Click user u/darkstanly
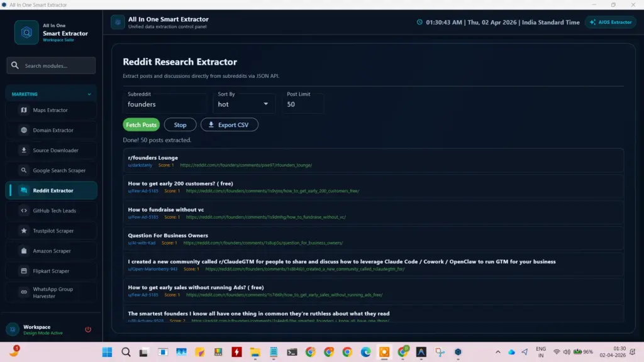This screenshot has width=644, height=362. [140, 165]
